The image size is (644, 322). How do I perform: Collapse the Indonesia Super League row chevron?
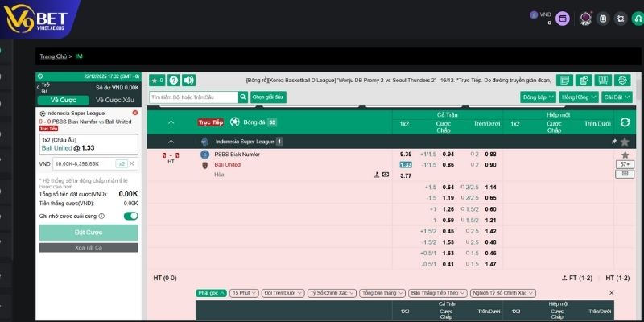(171, 142)
